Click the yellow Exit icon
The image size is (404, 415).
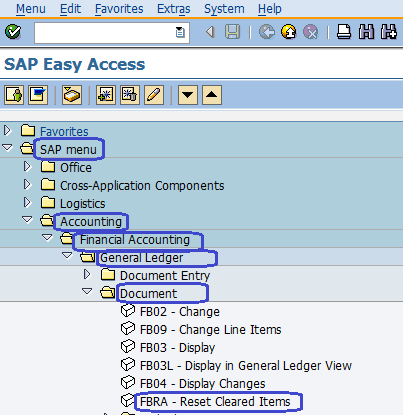(x=289, y=32)
